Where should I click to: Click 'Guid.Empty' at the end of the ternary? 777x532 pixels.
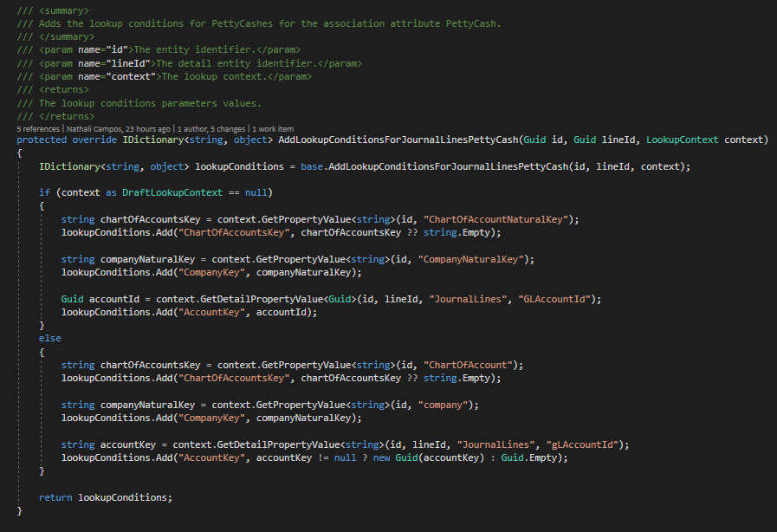tap(528, 457)
